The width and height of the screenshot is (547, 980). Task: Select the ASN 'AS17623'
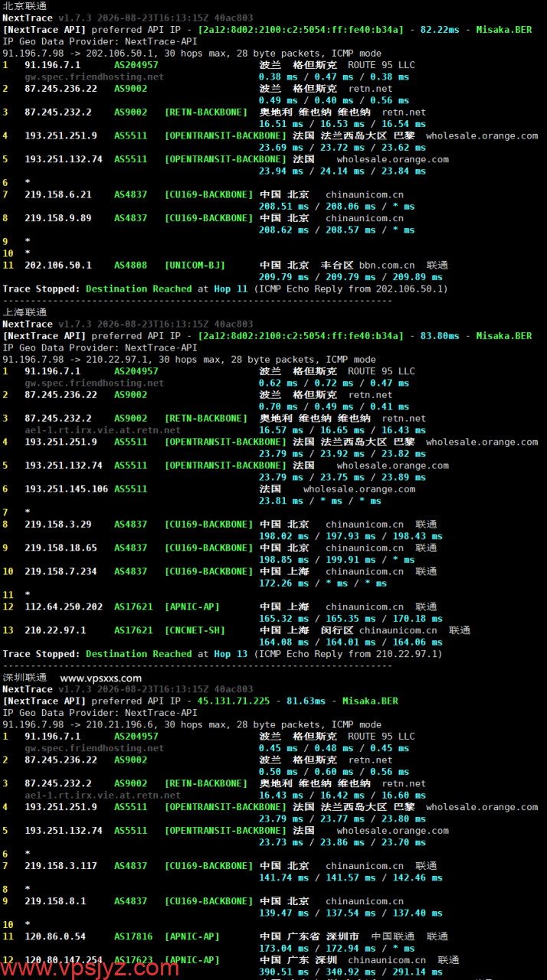click(x=133, y=960)
